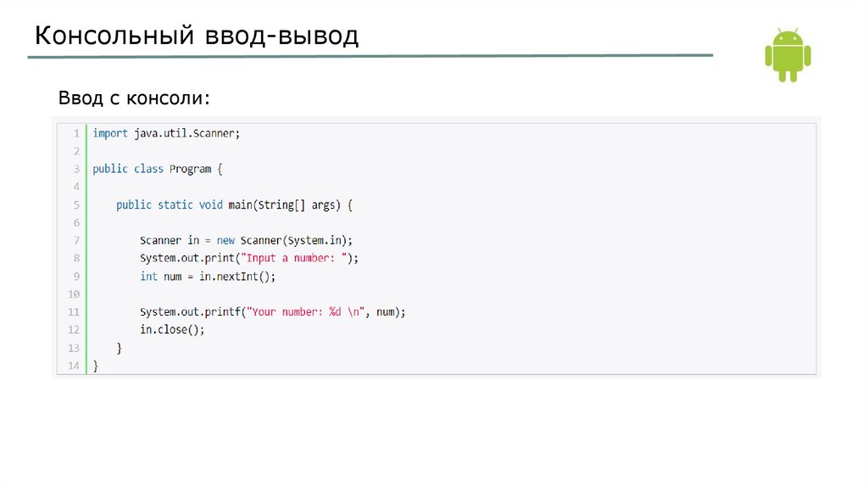The width and height of the screenshot is (868, 487).
Task: Click line number 7 in the code gutter
Action: tap(75, 240)
